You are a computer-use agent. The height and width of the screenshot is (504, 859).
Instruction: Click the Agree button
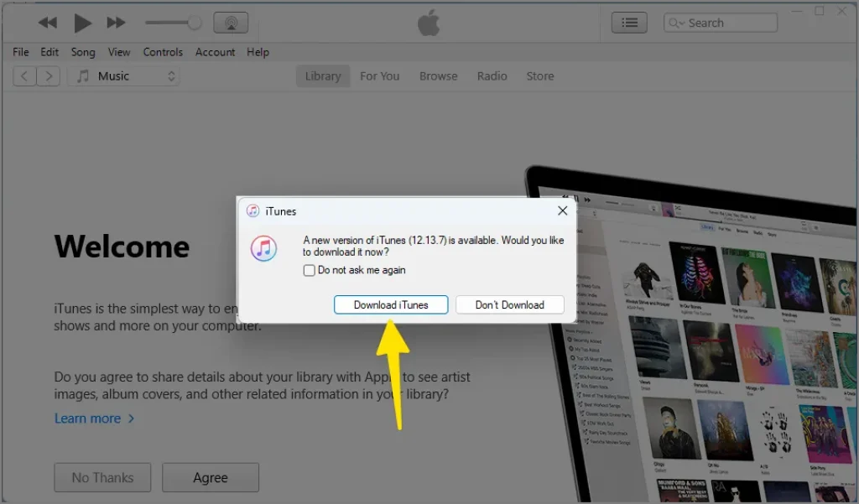pos(210,477)
